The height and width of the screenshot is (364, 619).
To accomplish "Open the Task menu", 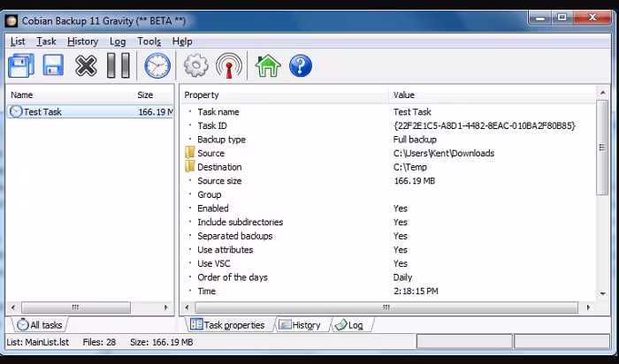I will tap(46, 42).
